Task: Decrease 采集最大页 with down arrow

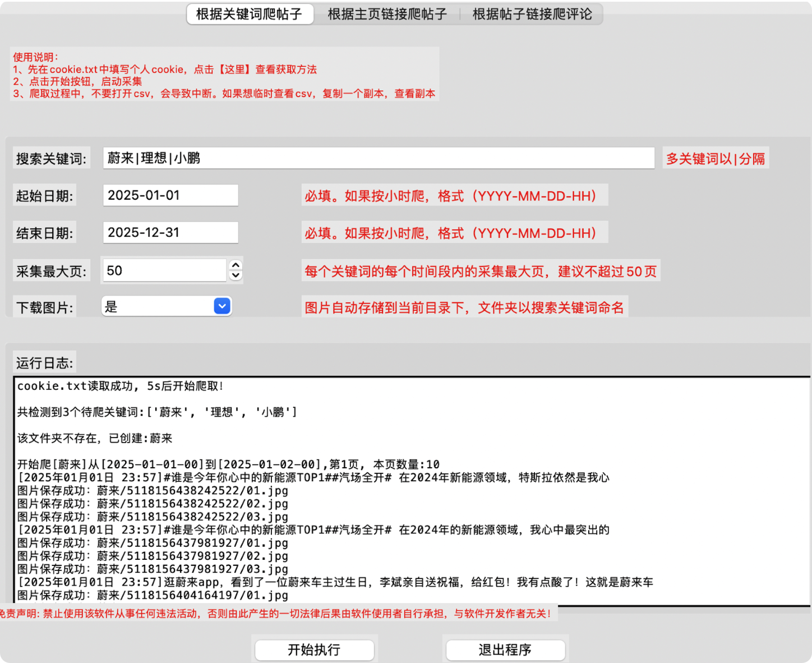Action: 236,275
